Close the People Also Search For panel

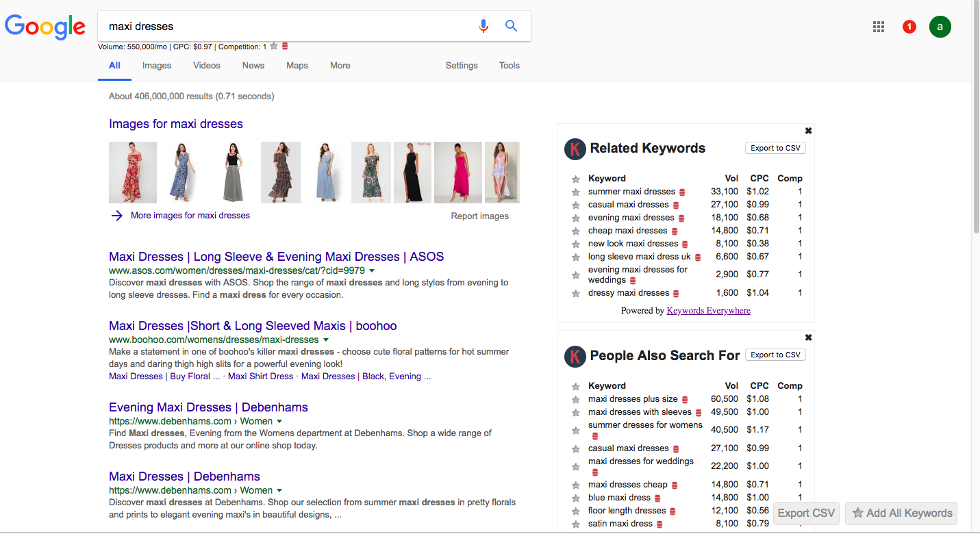pyautogui.click(x=808, y=338)
